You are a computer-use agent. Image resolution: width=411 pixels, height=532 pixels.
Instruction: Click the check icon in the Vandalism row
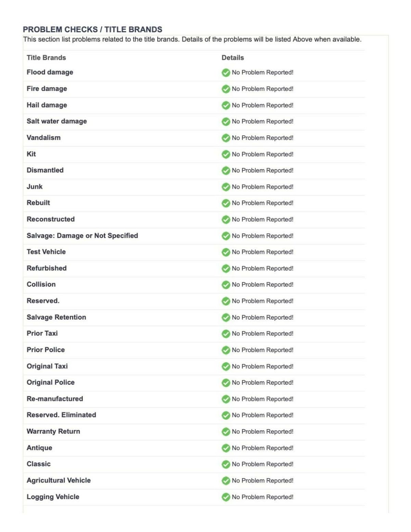[x=226, y=138]
